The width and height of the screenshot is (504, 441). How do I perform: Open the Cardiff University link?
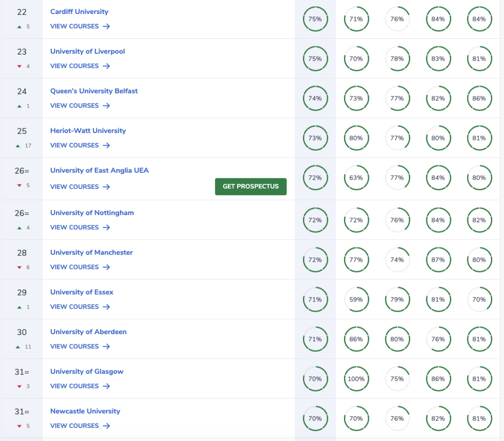click(x=79, y=12)
